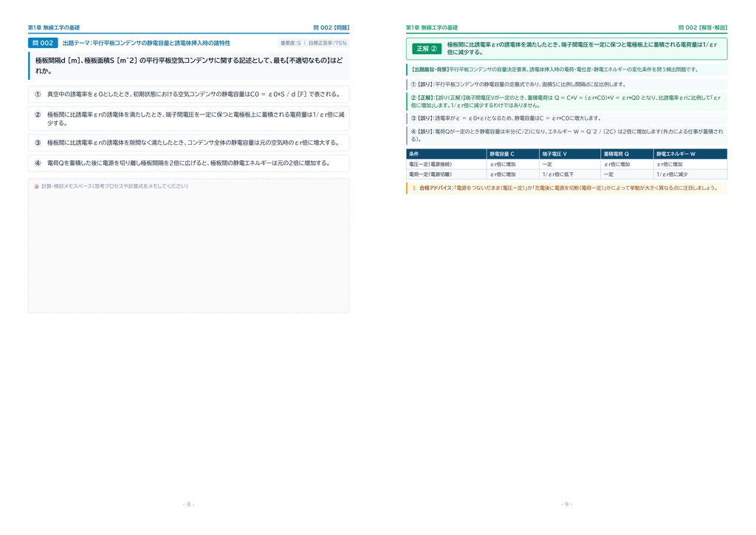Click the blue 問 002 badge
Screen dimensions: 756x535
pyautogui.click(x=43, y=43)
